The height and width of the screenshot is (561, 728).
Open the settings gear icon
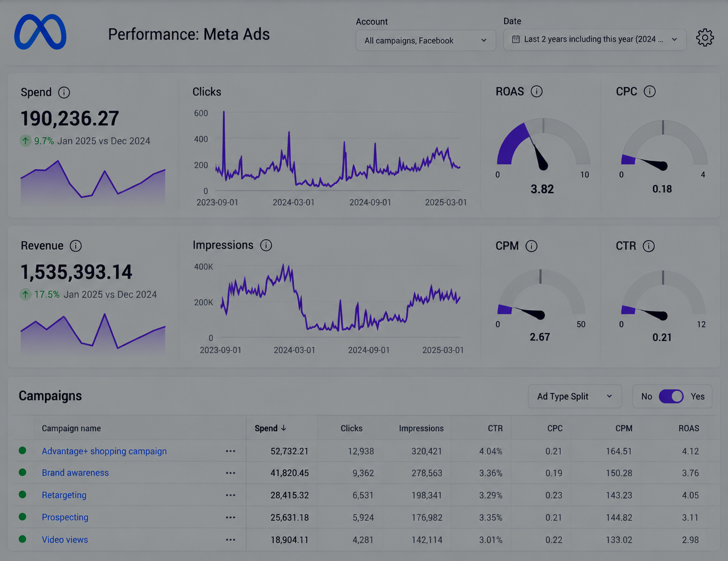[705, 38]
